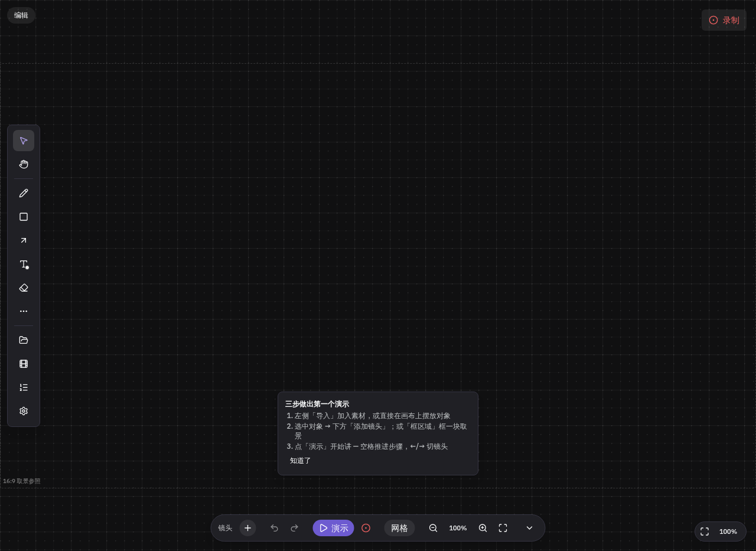Open more tools via three dots

24,311
